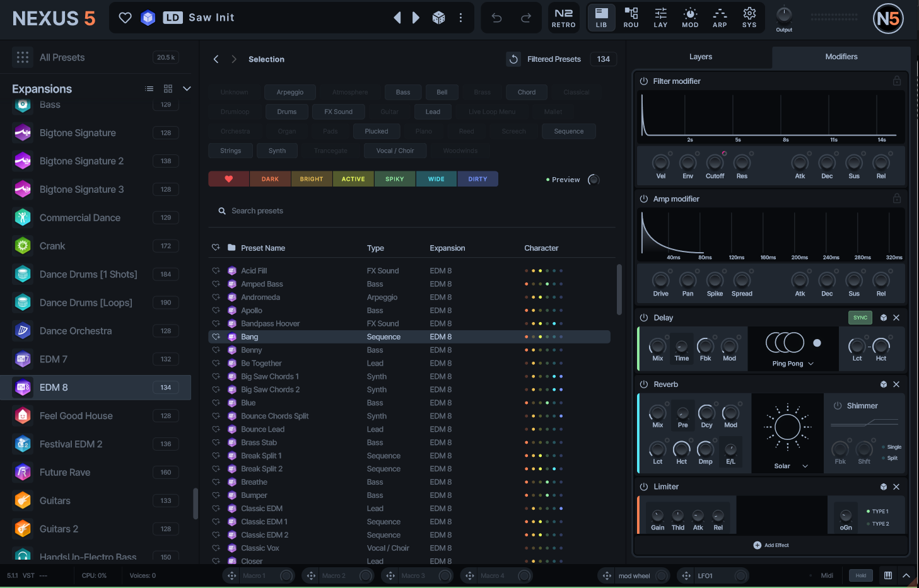This screenshot has height=588, width=919.
Task: Load next preset with right arrow
Action: pyautogui.click(x=416, y=18)
